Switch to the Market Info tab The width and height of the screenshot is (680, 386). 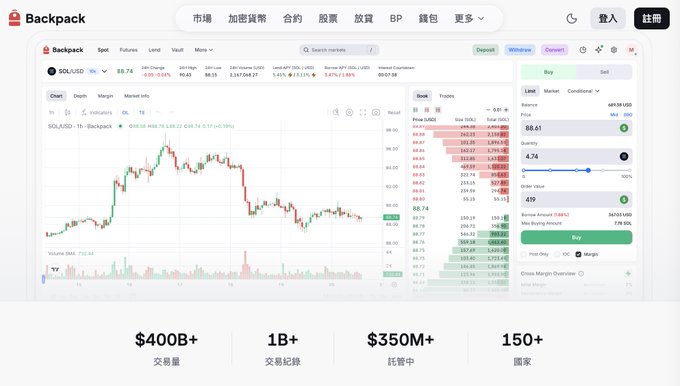tap(137, 96)
